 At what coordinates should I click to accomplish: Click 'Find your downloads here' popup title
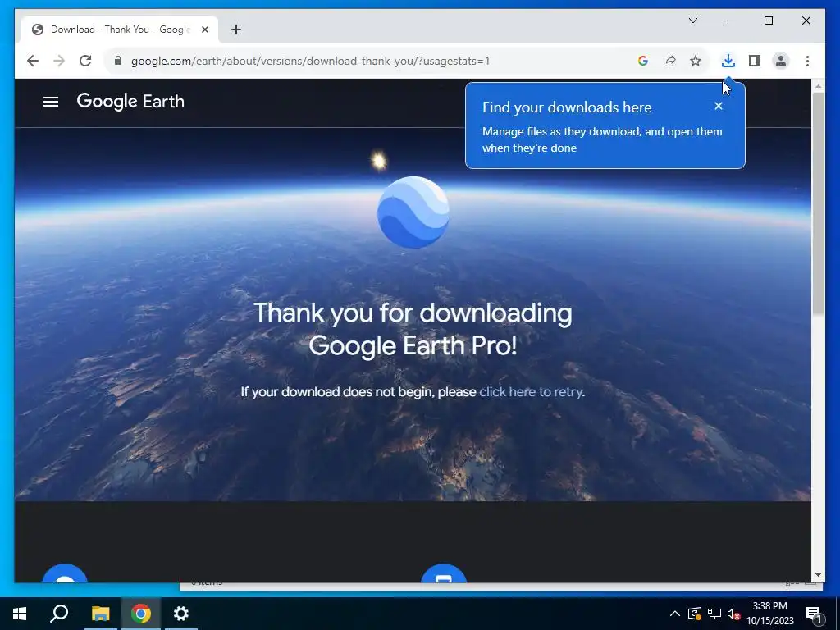point(567,107)
